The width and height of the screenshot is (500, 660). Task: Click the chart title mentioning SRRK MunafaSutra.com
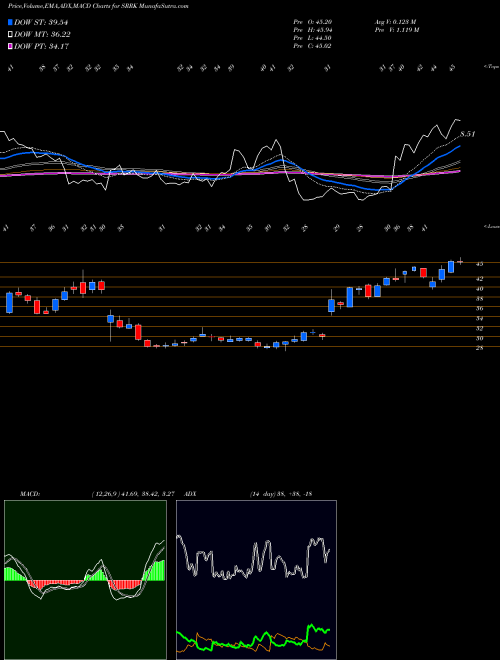coord(98,6)
